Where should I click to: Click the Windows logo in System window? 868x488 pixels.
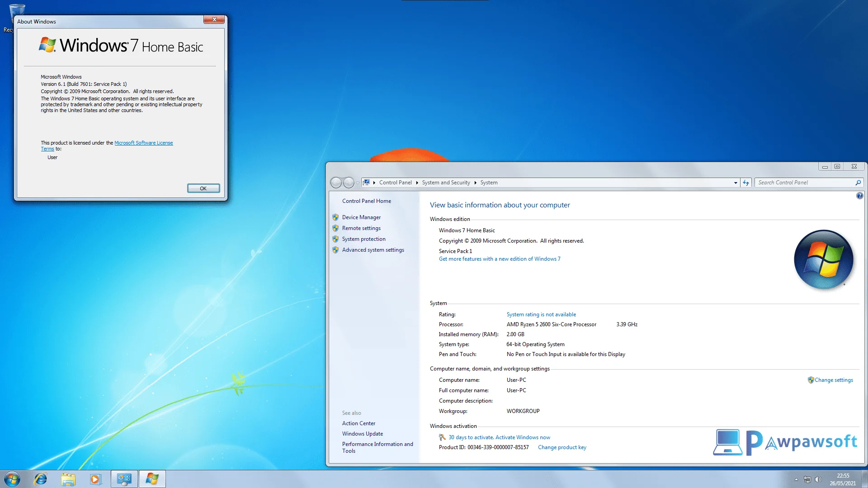coord(823,259)
